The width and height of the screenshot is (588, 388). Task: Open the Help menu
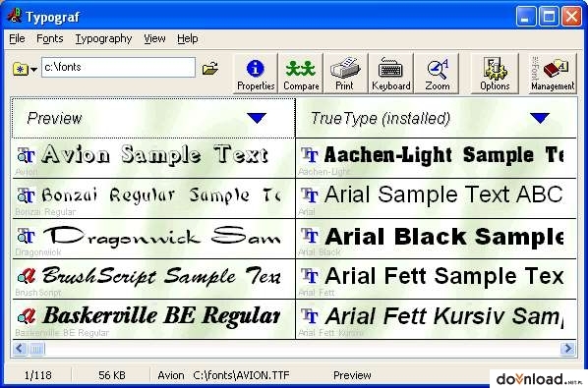[x=188, y=38]
